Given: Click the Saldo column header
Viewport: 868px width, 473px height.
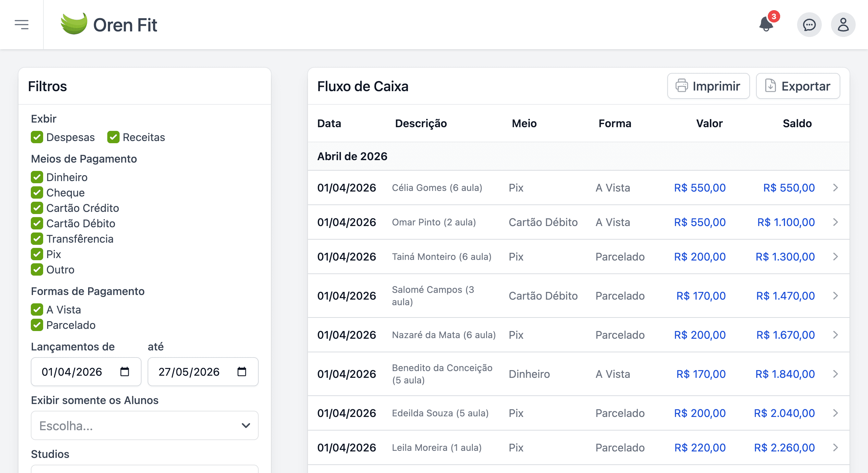Looking at the screenshot, I should point(797,123).
